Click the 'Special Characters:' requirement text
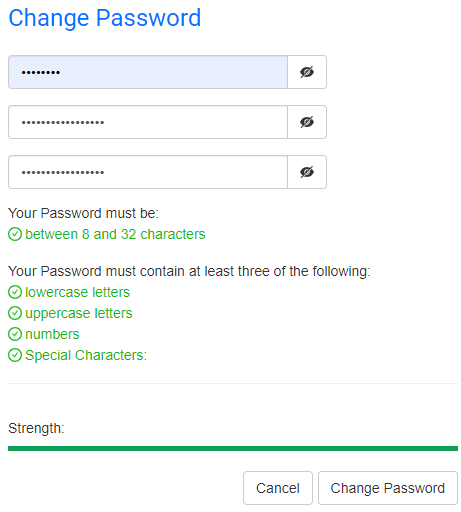The width and height of the screenshot is (461, 512). click(86, 355)
